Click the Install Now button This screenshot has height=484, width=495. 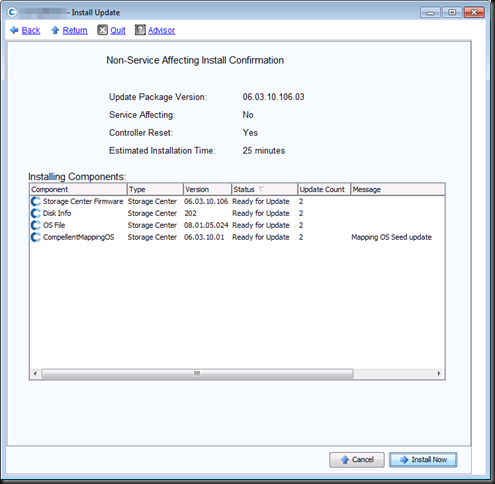point(423,460)
